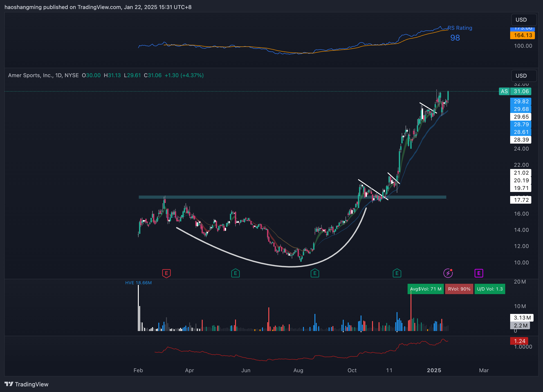
Task: Click the RVol 90% label
Action: pyautogui.click(x=459, y=289)
